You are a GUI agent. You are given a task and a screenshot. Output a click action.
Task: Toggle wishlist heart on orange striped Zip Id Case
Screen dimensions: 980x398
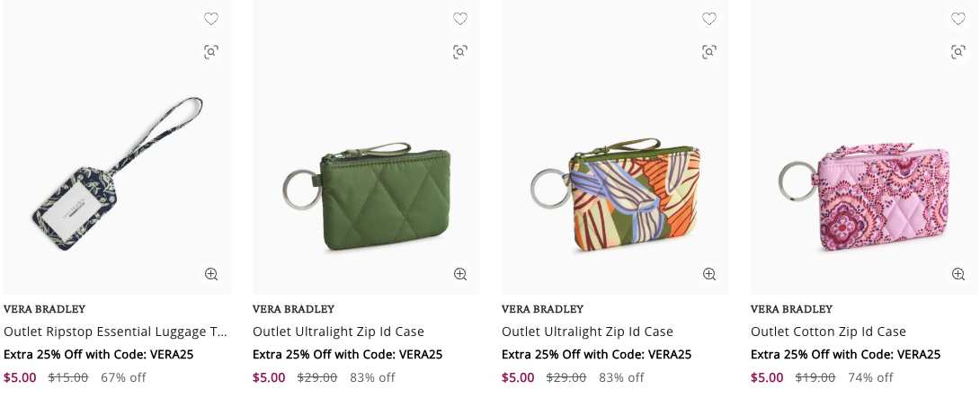tap(708, 19)
